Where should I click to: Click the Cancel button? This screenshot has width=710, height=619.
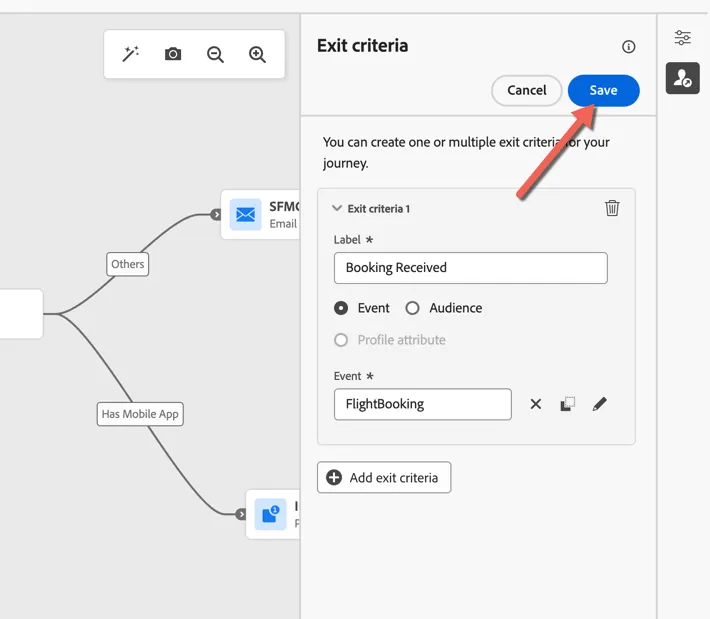[x=527, y=91]
